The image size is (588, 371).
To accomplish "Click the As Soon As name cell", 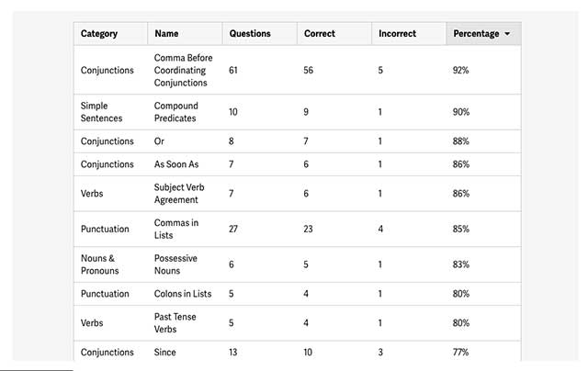I will pyautogui.click(x=176, y=164).
